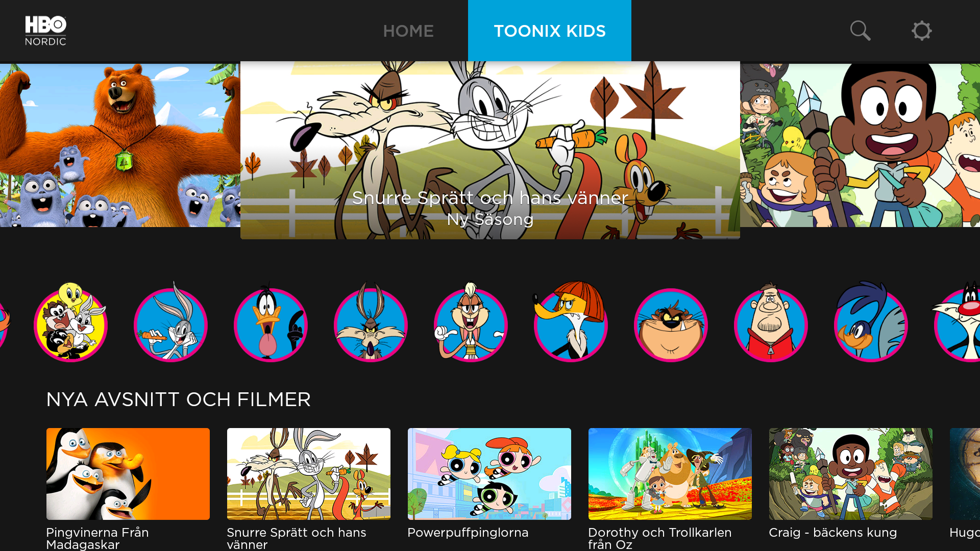Open Snurre Sprätt och hans vänner banner
Viewport: 980px width, 551px height.
(490, 150)
